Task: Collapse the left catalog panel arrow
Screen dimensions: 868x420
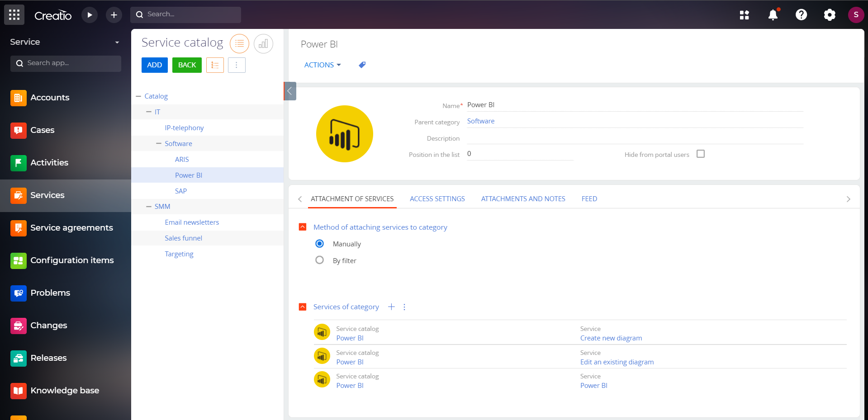Action: click(x=289, y=91)
